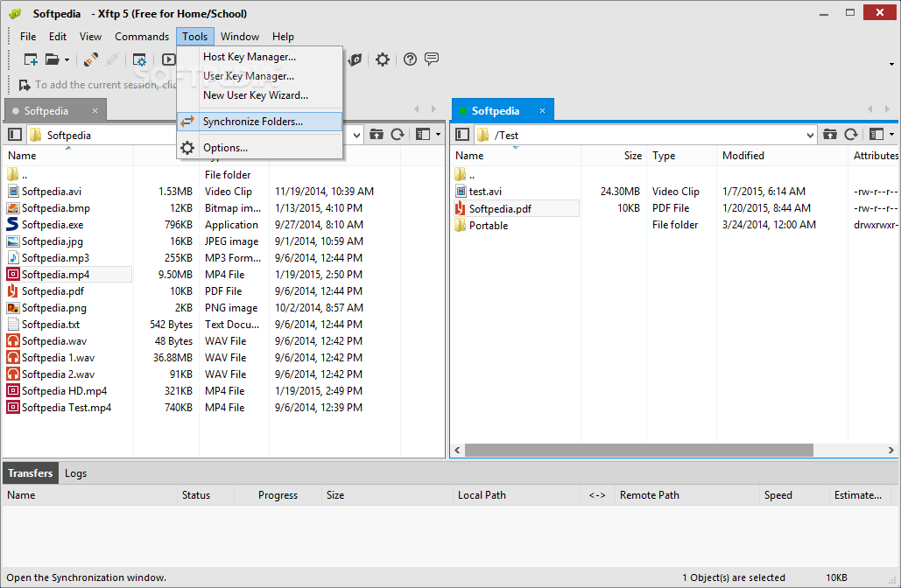Screen dimensions: 901x588
Task: Open the remote /Test path dropdown
Action: 810,135
